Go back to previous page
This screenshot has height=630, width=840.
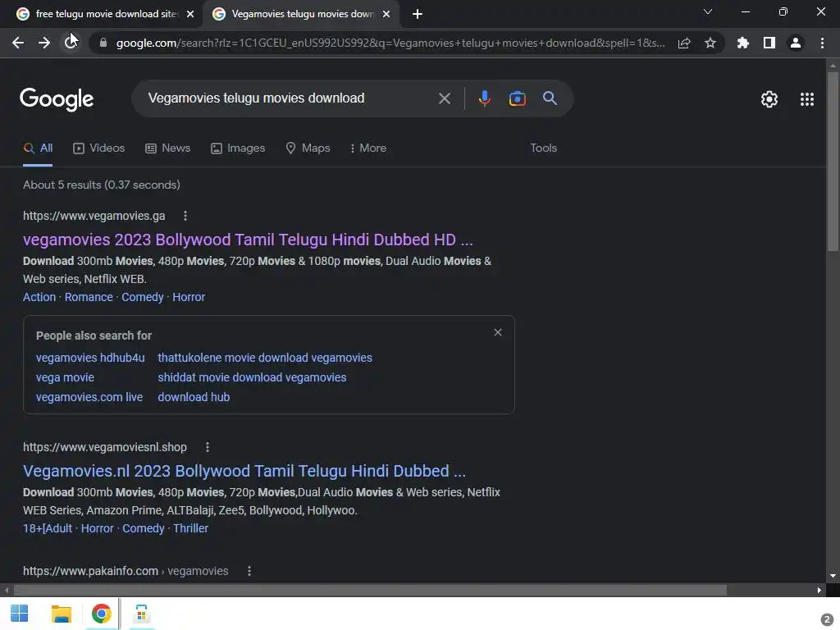18,43
